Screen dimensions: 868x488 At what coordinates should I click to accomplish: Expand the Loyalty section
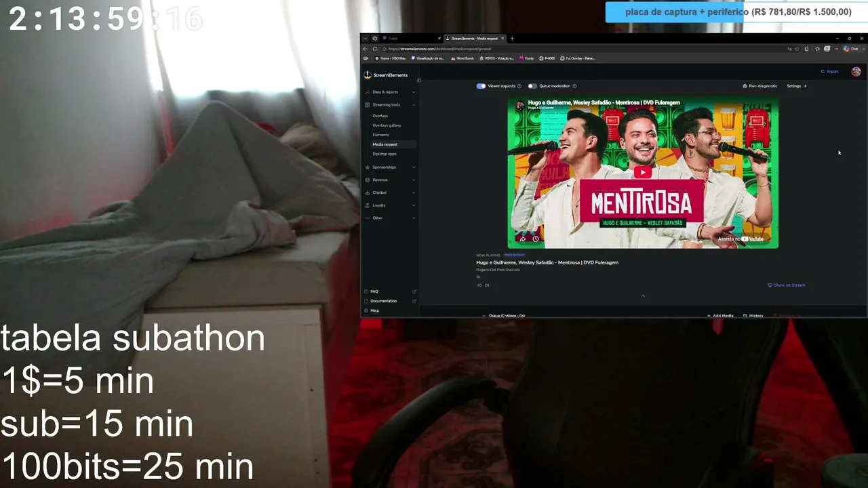(390, 205)
